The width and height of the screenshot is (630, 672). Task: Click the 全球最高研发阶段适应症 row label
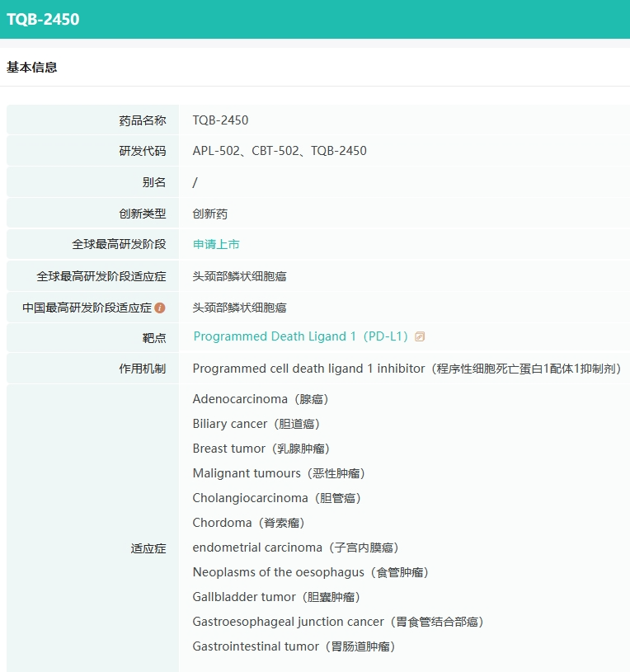click(101, 276)
